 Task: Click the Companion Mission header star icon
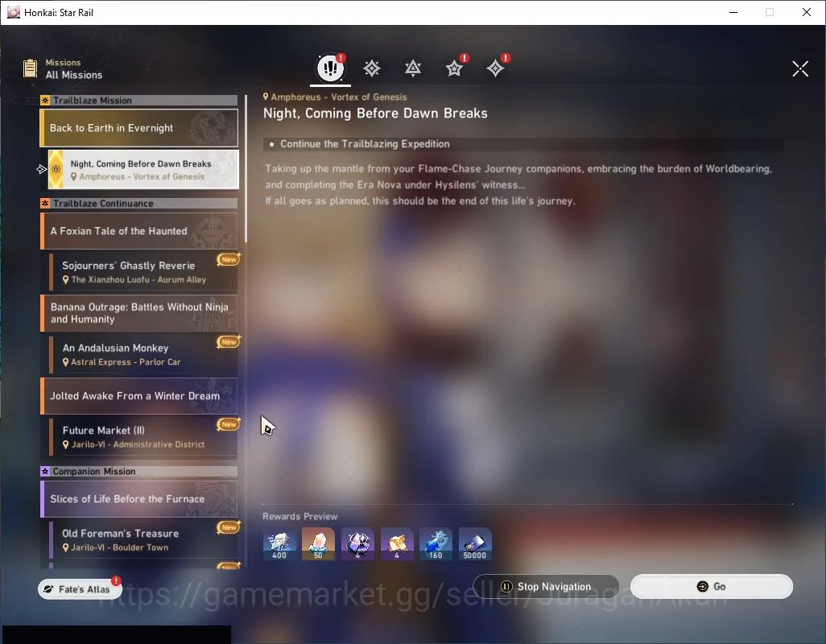[45, 471]
